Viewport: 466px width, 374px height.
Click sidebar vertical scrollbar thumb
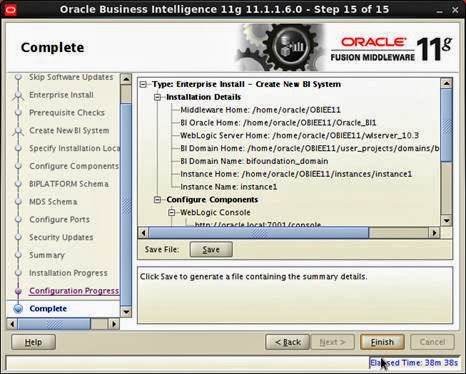[126, 205]
